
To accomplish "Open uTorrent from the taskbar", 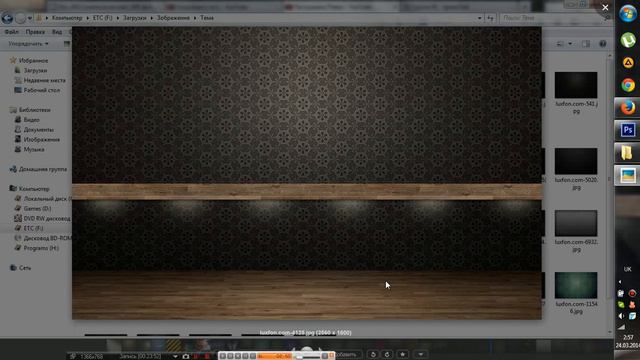I will (x=628, y=40).
